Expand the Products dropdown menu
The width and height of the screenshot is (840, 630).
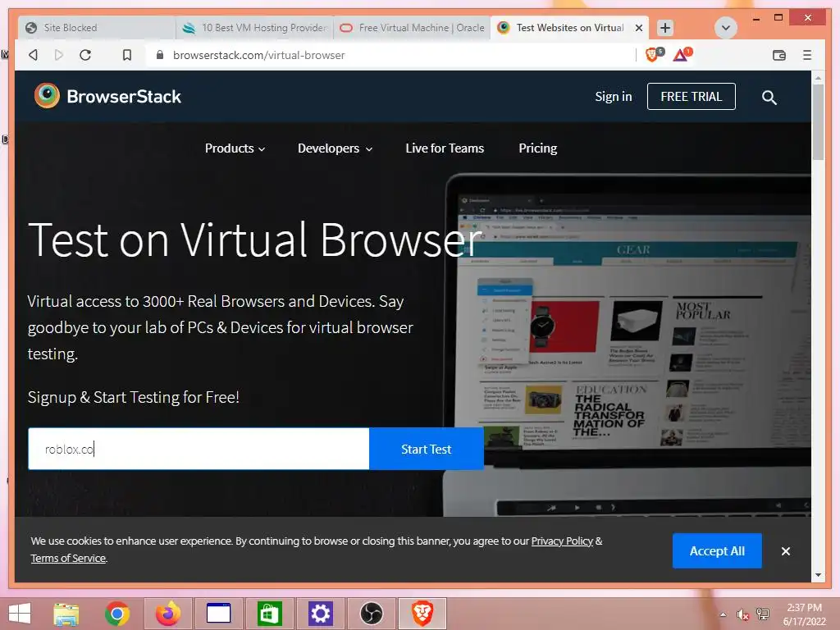tap(235, 148)
